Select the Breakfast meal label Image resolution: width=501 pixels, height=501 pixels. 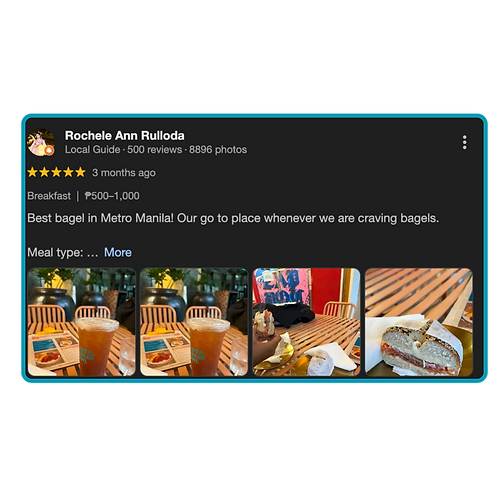tap(49, 196)
